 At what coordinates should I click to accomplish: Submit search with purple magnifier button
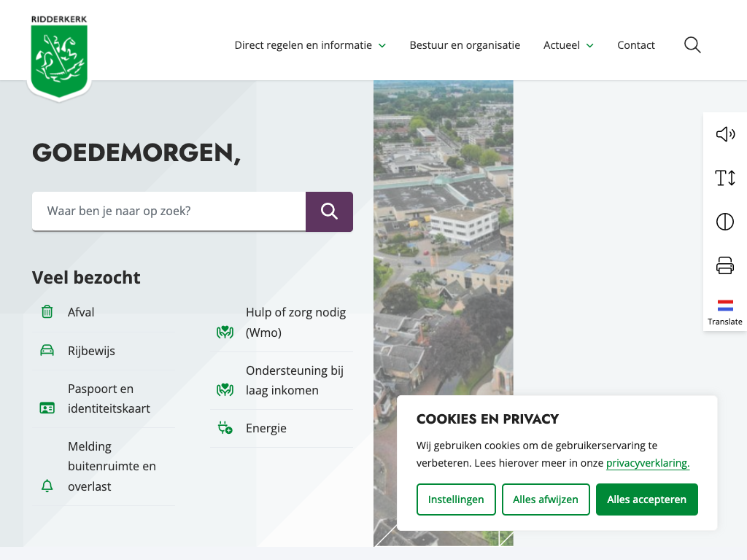pyautogui.click(x=329, y=211)
